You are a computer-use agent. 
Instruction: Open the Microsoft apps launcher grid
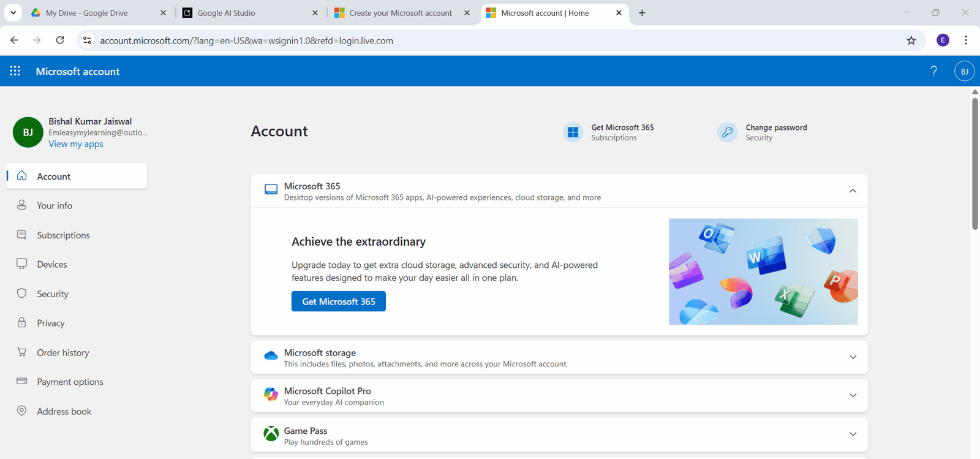[x=15, y=71]
